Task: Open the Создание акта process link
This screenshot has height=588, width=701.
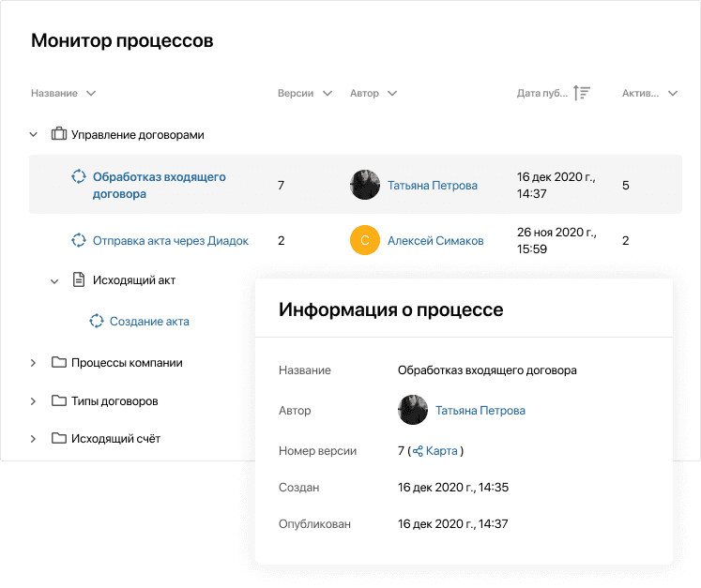Action: tap(149, 322)
